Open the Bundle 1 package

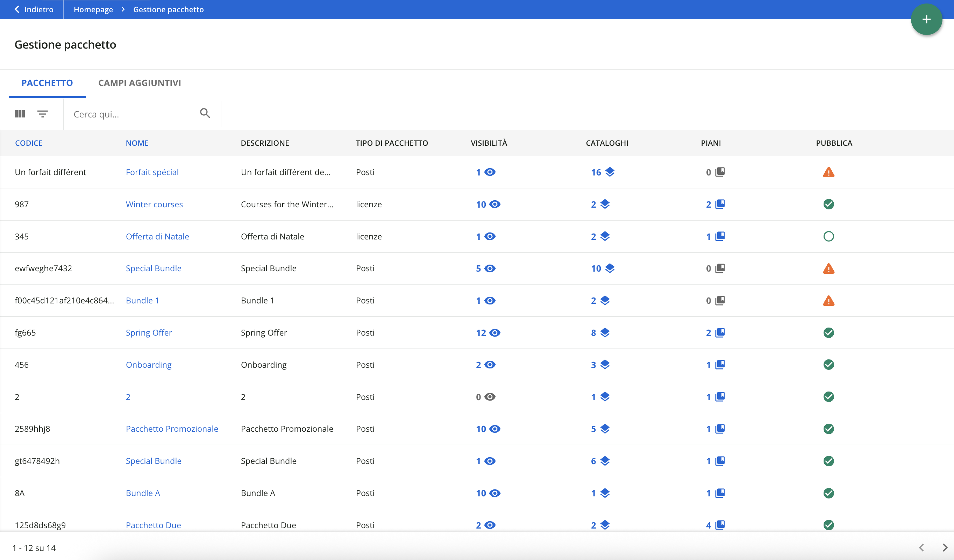(142, 300)
